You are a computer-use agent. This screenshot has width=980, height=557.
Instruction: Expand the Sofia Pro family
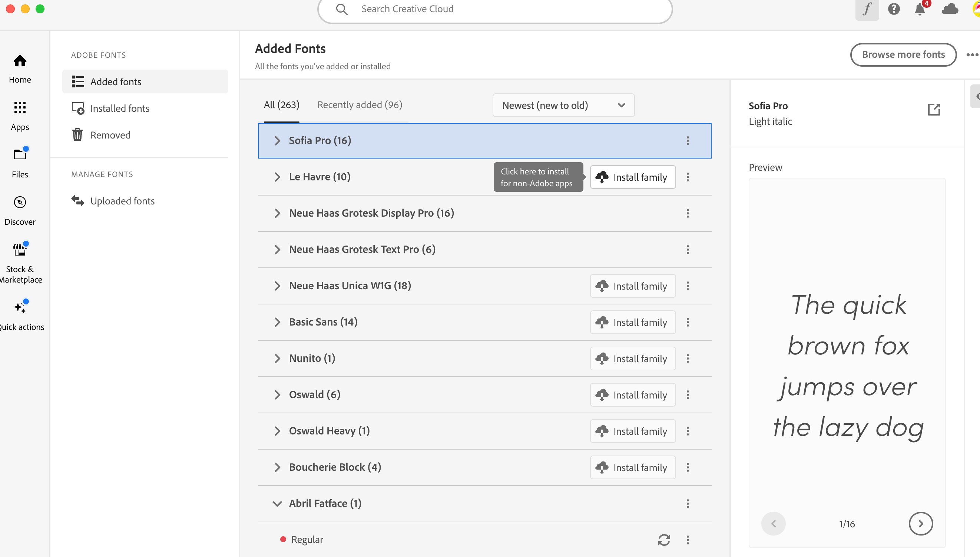[277, 141]
